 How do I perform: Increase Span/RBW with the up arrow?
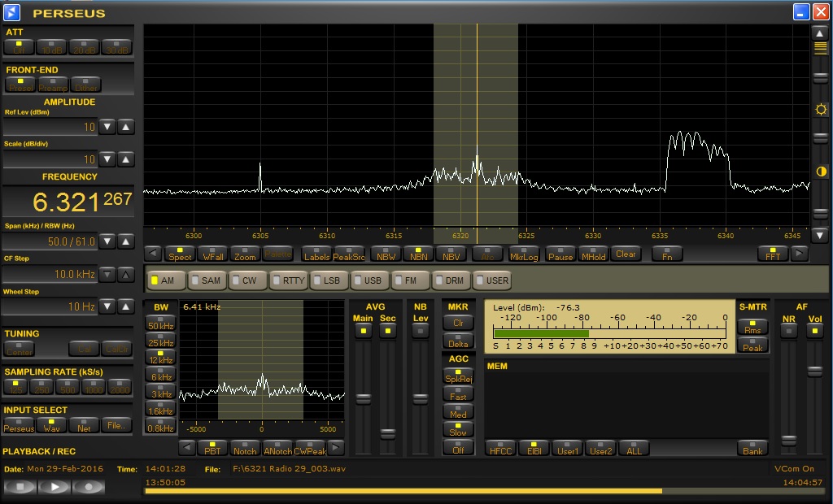(x=126, y=241)
